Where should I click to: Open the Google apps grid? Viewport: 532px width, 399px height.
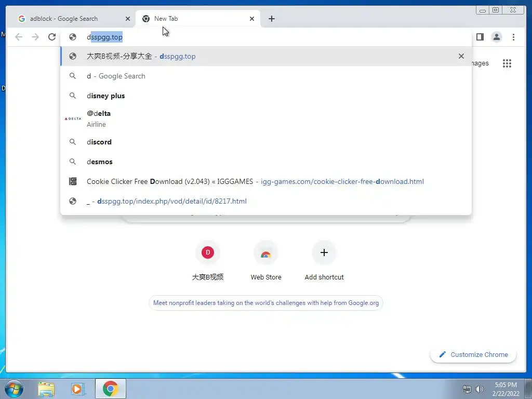[x=507, y=63]
